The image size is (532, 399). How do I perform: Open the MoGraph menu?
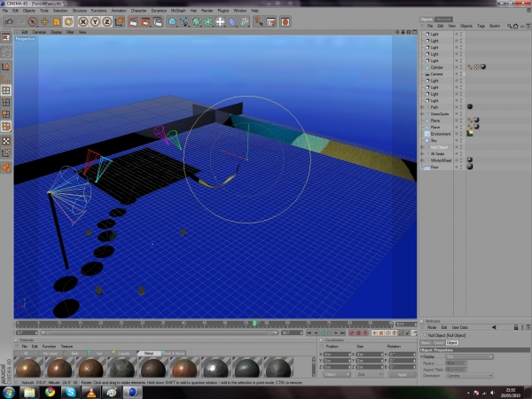pos(178,11)
